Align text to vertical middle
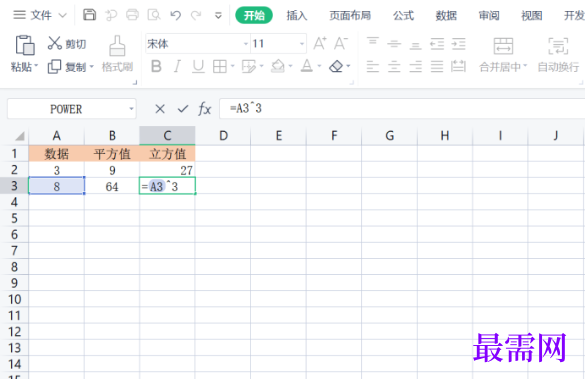Viewport: 585px width, 379px height. click(394, 44)
